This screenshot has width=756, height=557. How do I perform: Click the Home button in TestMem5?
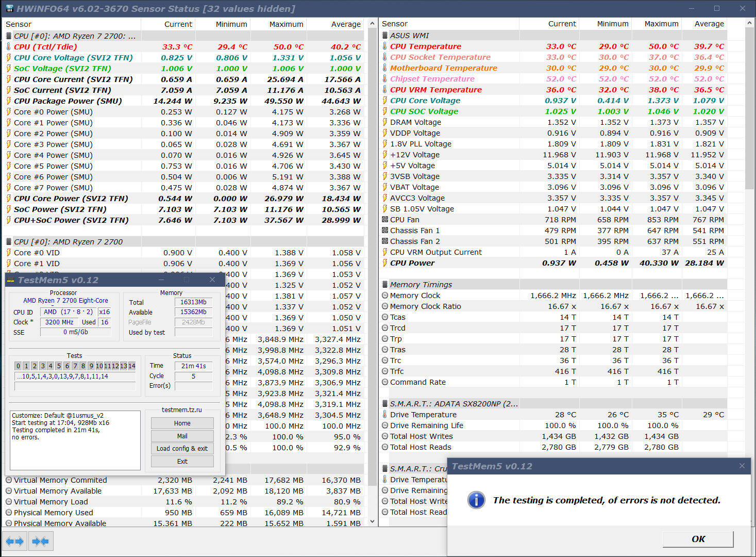click(182, 423)
